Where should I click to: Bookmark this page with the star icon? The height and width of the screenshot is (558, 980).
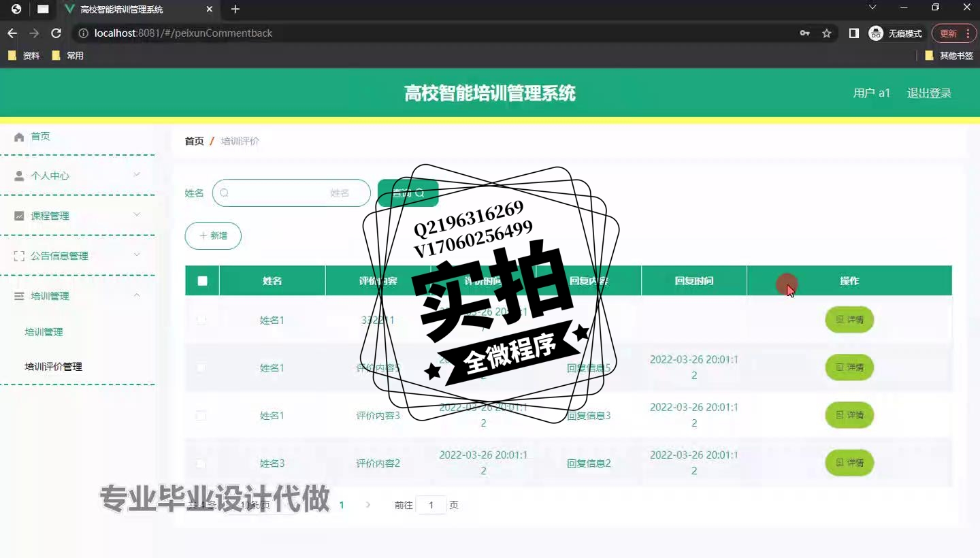[x=827, y=33]
